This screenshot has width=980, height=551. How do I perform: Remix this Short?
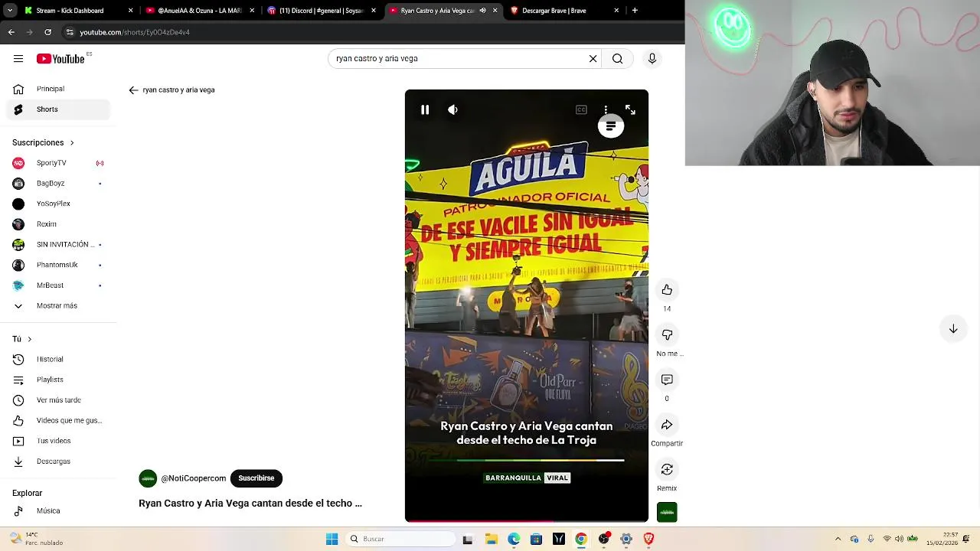(x=667, y=469)
